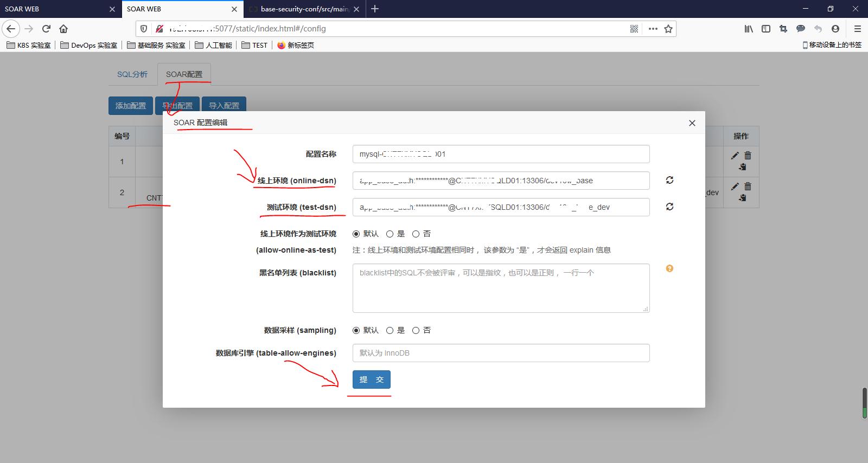Switch to the SQL分析 tab
The height and width of the screenshot is (463, 868).
(x=132, y=74)
